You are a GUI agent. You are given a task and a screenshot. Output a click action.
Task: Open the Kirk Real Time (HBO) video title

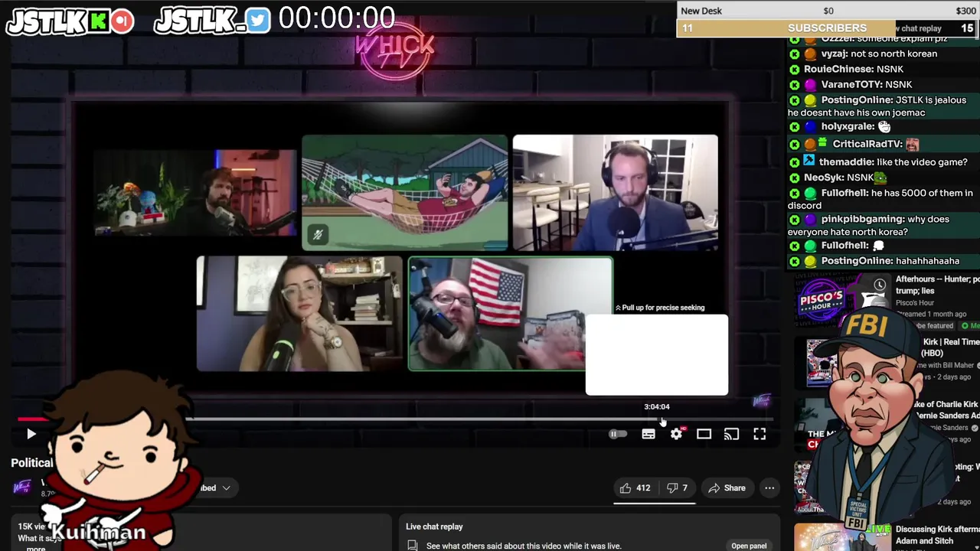pyautogui.click(x=950, y=347)
